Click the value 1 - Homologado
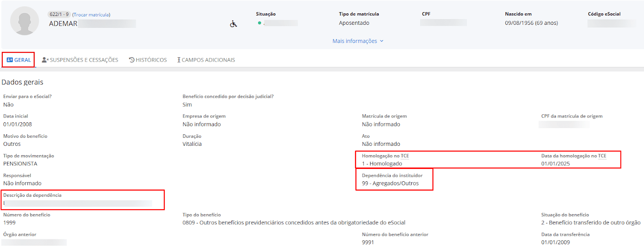Image resolution: width=644 pixels, height=250 pixels. [x=382, y=164]
